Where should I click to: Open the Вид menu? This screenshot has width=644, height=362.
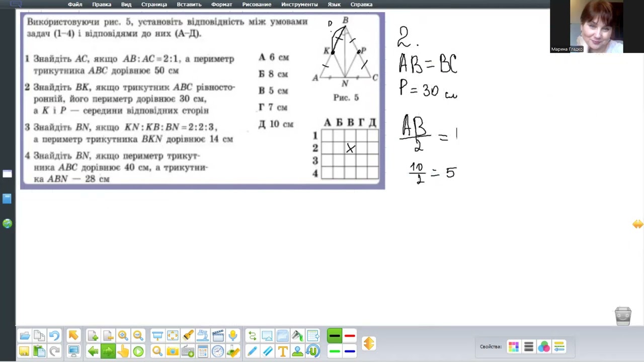(126, 4)
